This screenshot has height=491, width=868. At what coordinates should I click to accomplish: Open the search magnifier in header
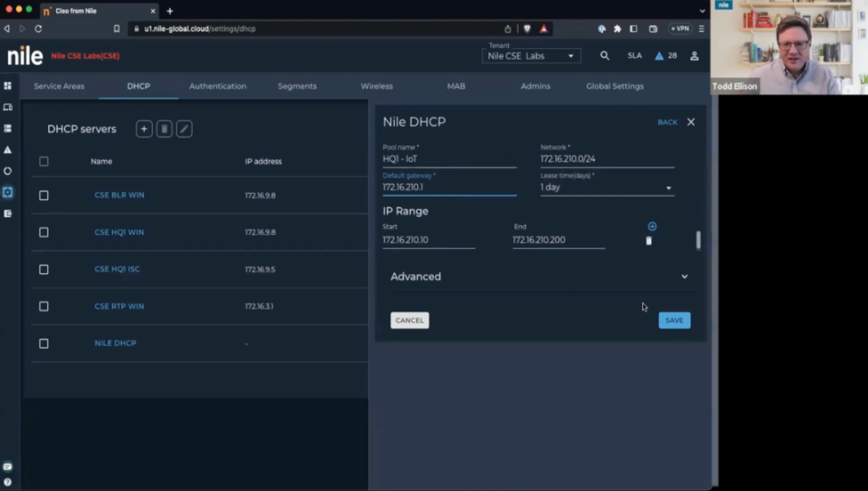tap(605, 55)
